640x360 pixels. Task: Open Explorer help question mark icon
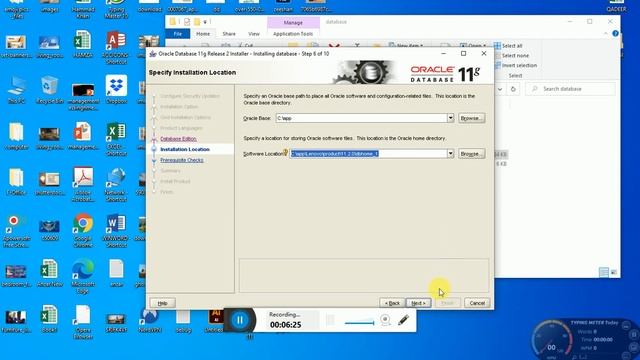pyautogui.click(x=615, y=33)
